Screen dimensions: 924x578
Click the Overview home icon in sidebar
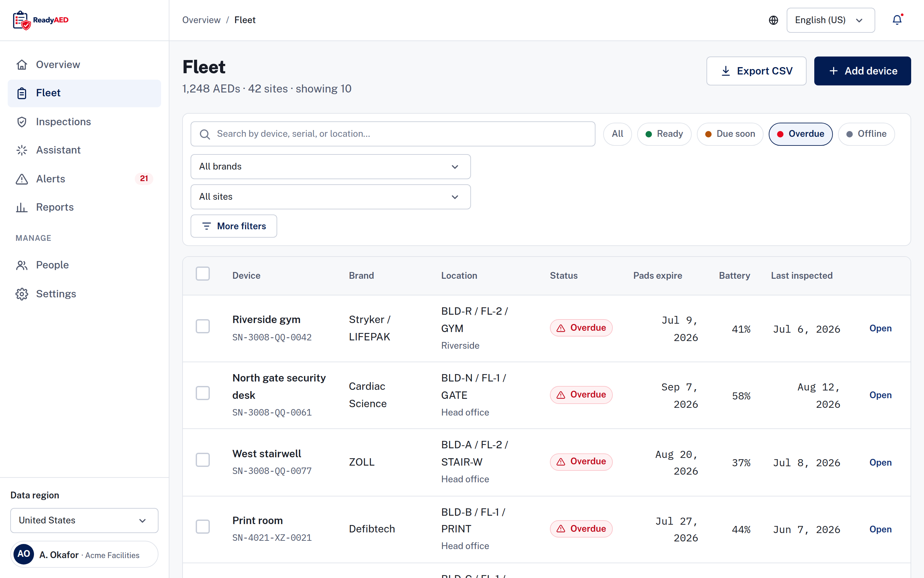pyautogui.click(x=22, y=65)
